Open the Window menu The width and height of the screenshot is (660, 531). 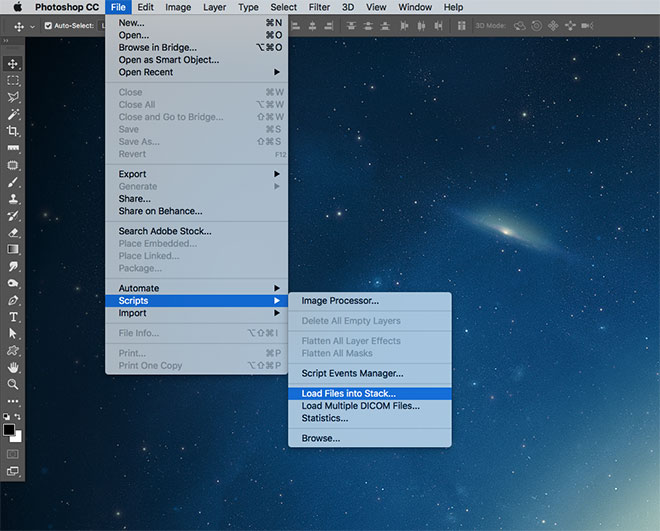[415, 7]
